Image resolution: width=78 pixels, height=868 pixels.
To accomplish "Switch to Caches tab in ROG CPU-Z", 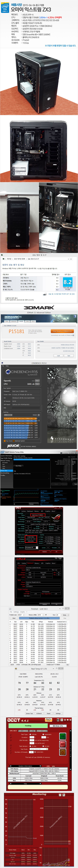I will pos(24,511).
